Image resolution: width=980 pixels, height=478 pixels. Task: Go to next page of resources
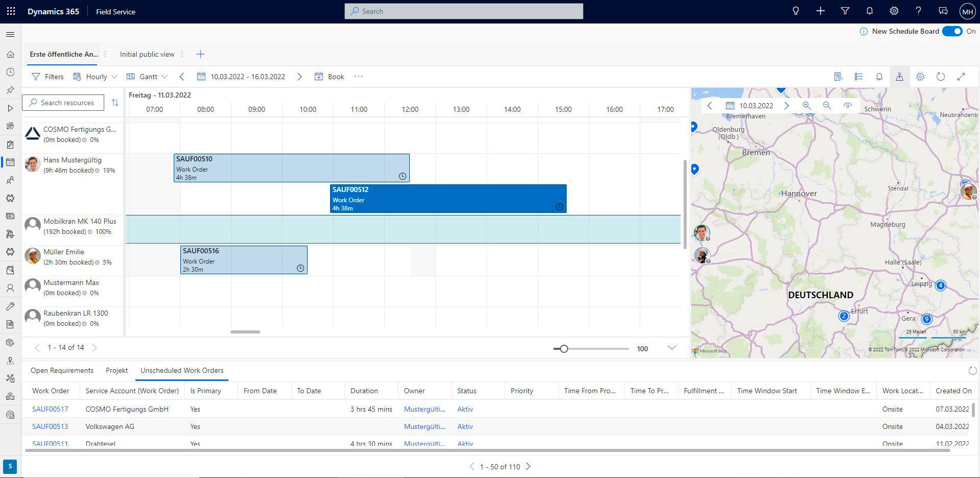tap(95, 348)
